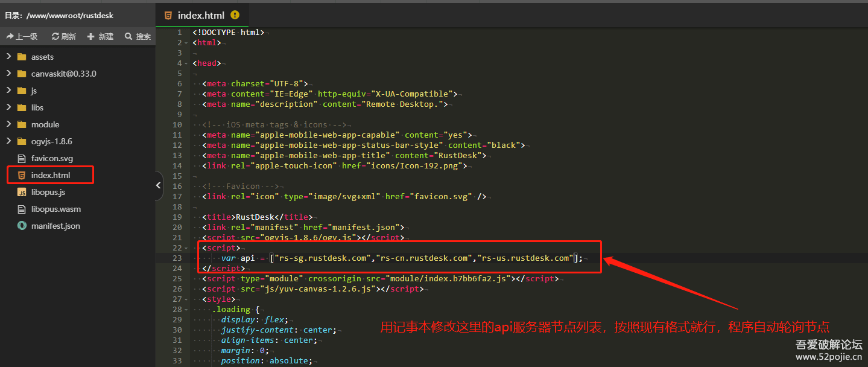Viewport: 868px width, 367px height.
Task: Expand the js folder chevron
Action: (x=8, y=91)
